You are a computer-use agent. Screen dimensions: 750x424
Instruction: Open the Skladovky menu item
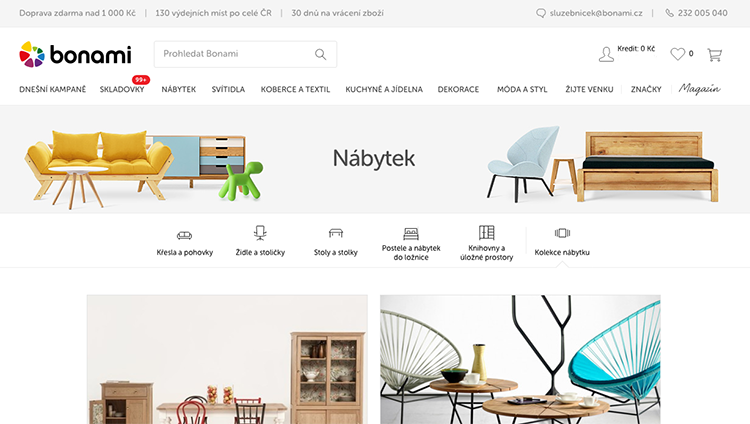tap(122, 89)
